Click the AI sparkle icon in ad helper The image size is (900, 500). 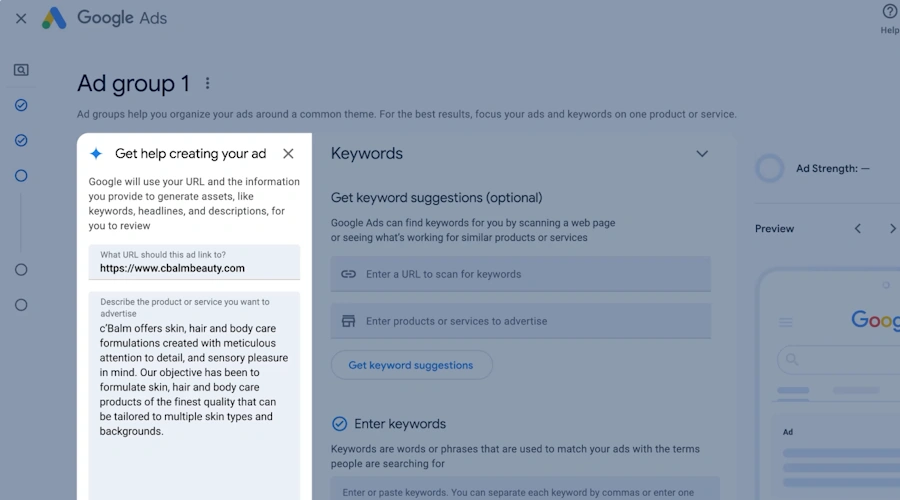(x=96, y=154)
